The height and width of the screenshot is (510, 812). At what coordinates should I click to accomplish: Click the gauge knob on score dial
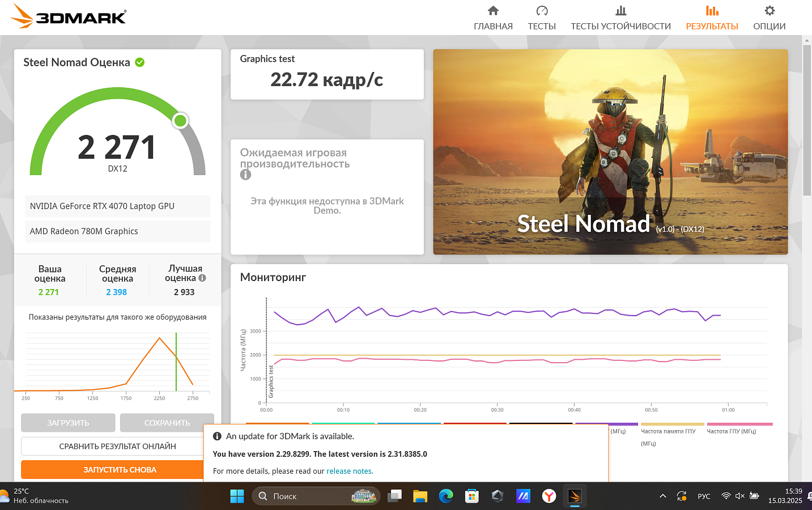[x=180, y=120]
